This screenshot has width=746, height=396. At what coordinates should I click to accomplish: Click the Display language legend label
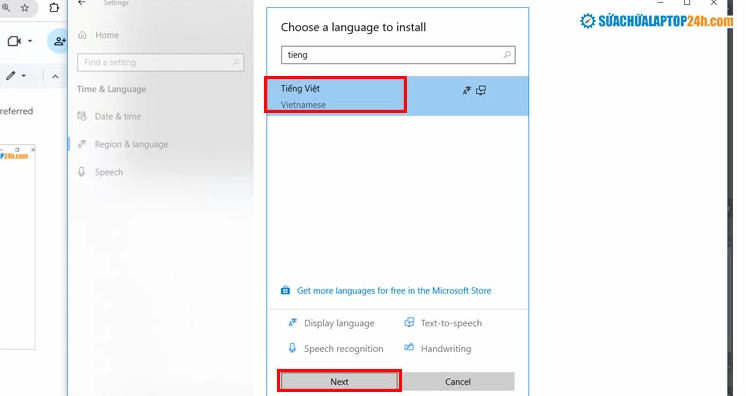coord(339,323)
